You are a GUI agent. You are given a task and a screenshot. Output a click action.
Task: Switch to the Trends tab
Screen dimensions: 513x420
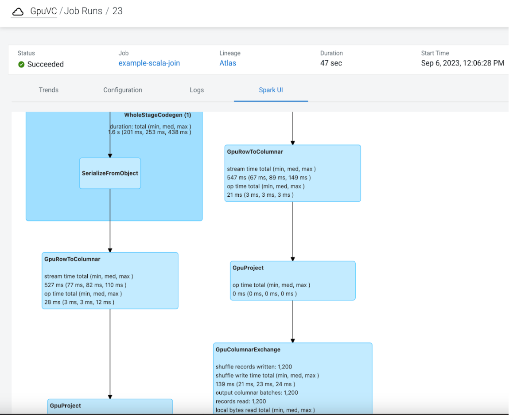(49, 90)
